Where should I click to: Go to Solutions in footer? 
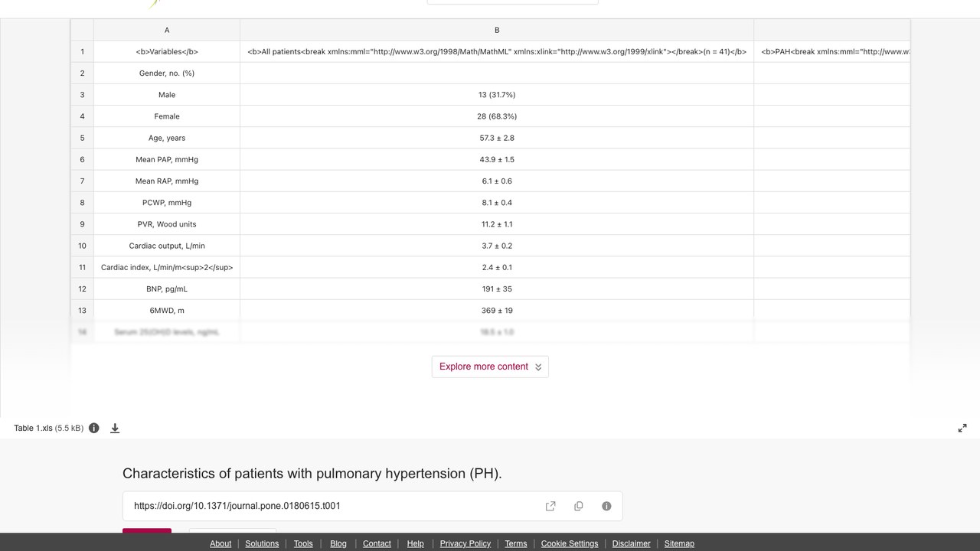click(x=262, y=543)
